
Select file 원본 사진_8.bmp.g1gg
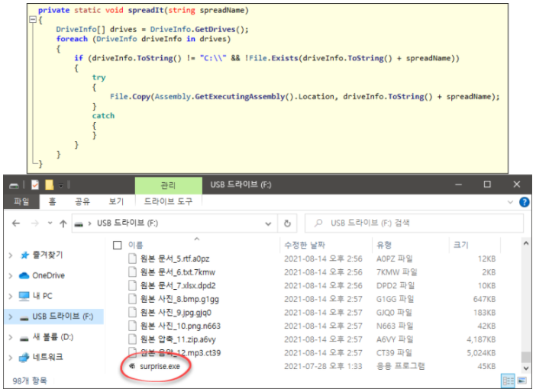(x=179, y=299)
